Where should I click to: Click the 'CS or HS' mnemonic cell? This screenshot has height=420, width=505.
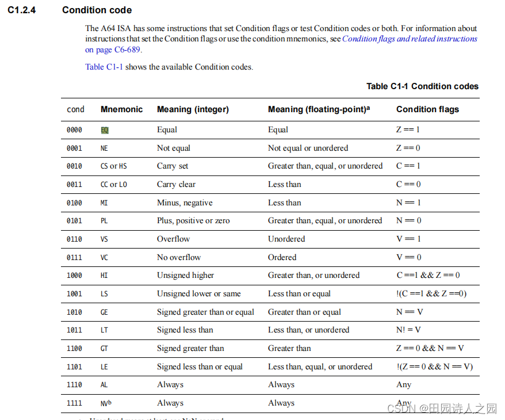pyautogui.click(x=114, y=166)
